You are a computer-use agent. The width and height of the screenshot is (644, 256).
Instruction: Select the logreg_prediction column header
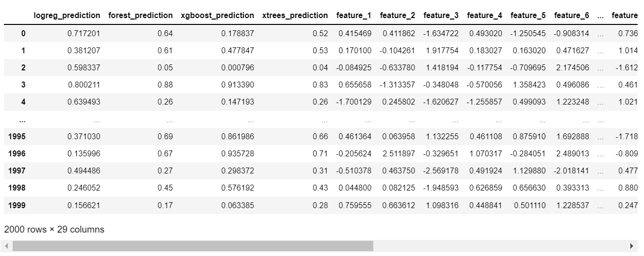[67, 15]
